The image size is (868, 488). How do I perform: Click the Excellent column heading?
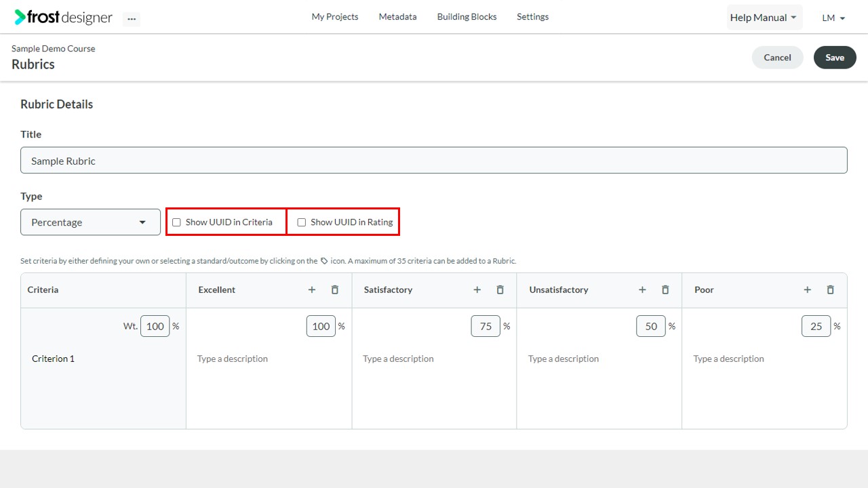tap(217, 289)
